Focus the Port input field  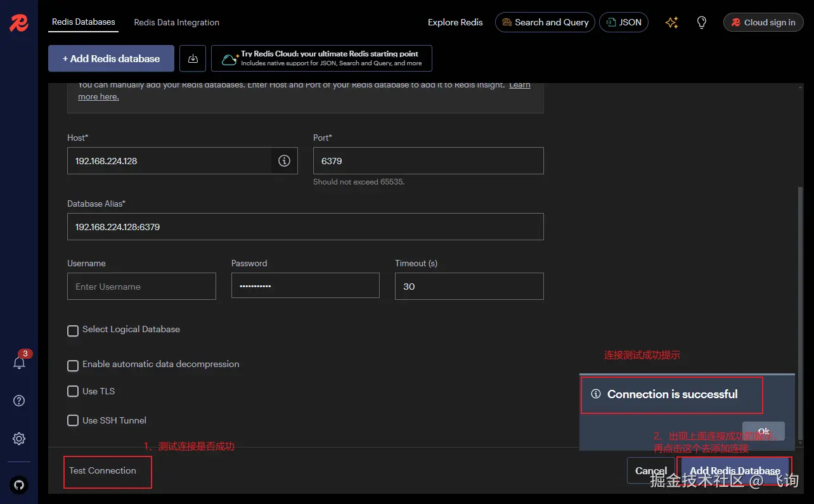click(x=429, y=161)
